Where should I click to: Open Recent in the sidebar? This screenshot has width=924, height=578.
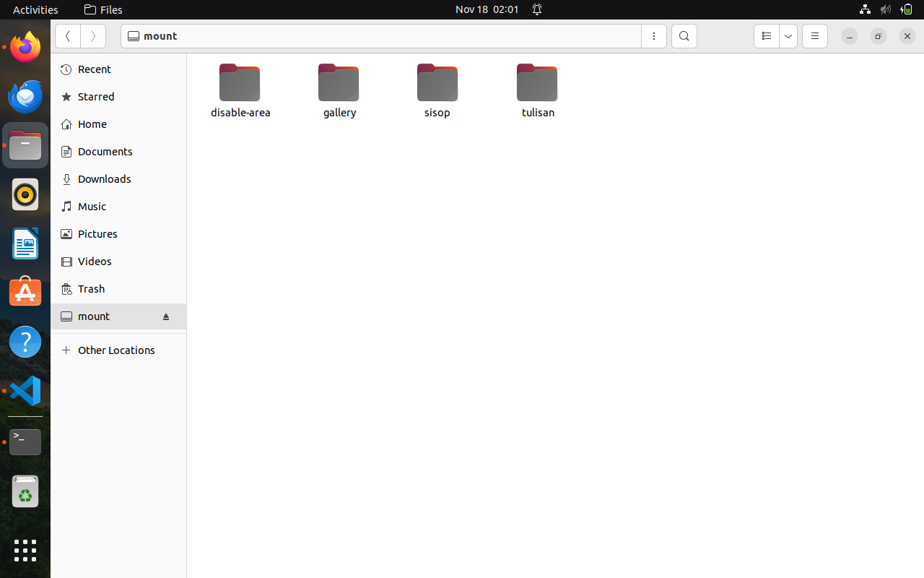coord(118,69)
